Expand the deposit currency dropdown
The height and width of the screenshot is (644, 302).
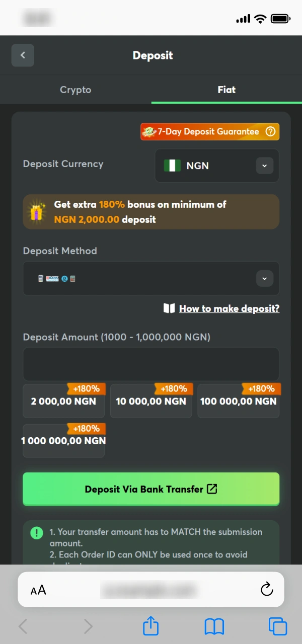[x=264, y=166]
